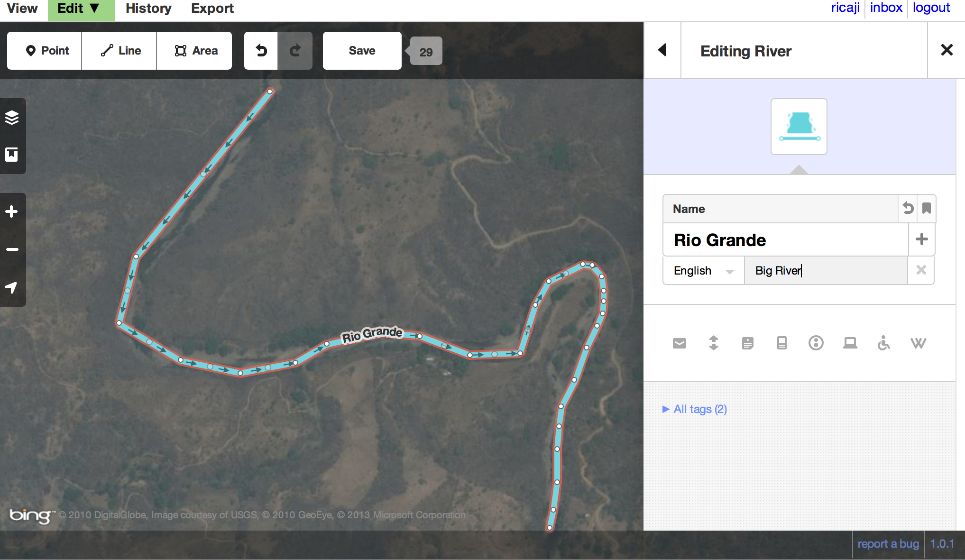Select the Line drawing tool
The image size is (965, 560).
pos(119,50)
